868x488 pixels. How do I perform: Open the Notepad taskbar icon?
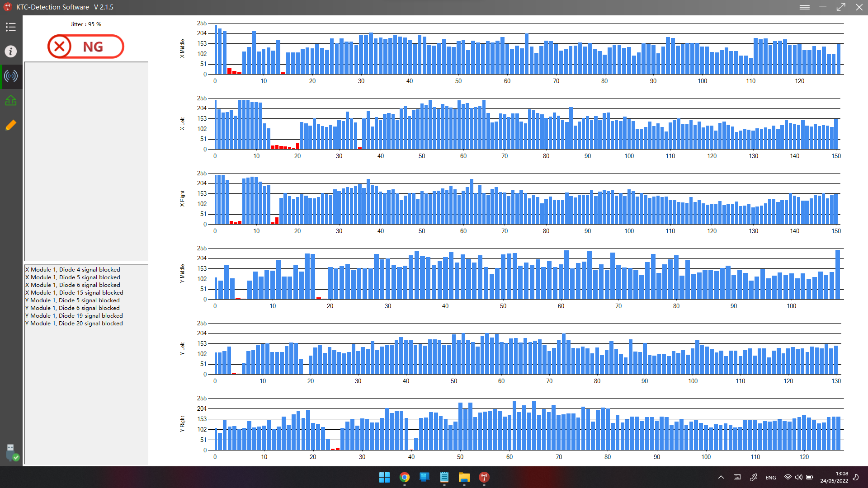[x=444, y=477]
